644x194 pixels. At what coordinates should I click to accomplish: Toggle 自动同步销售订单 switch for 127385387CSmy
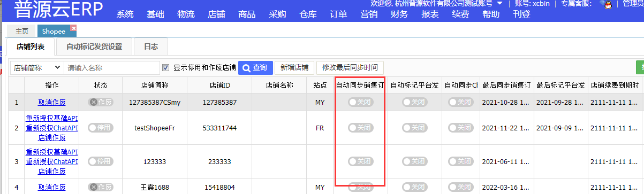360,102
